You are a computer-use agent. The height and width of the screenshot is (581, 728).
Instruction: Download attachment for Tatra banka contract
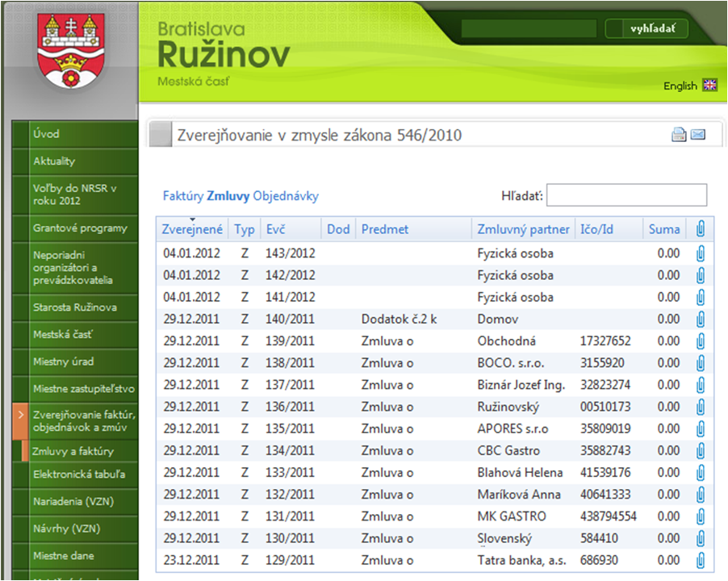click(x=701, y=559)
